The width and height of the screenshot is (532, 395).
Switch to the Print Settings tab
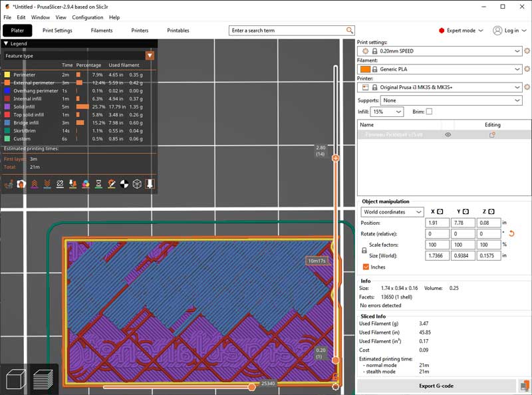tap(57, 31)
